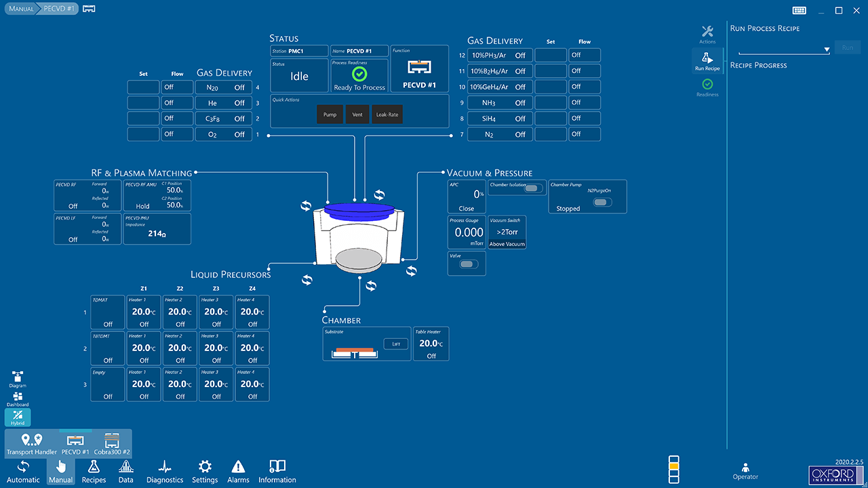Click the refresh arrows left of chamber lid

[x=306, y=206]
